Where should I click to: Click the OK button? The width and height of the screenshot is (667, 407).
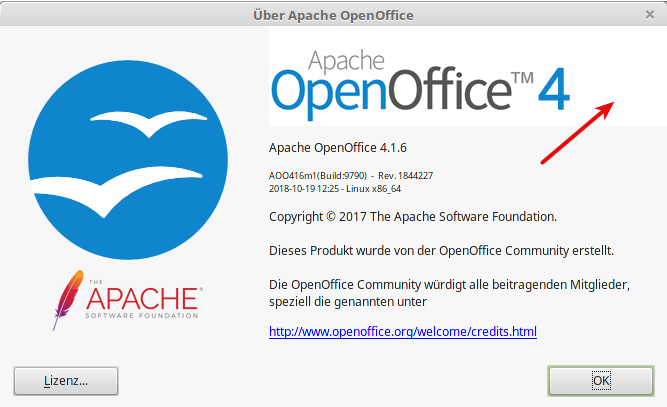601,380
